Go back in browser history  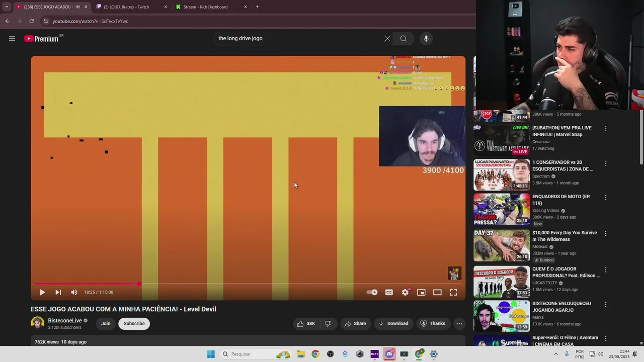(x=7, y=21)
